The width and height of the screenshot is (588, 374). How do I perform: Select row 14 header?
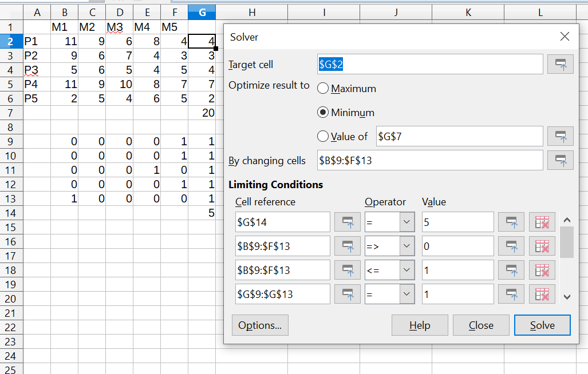(x=11, y=213)
